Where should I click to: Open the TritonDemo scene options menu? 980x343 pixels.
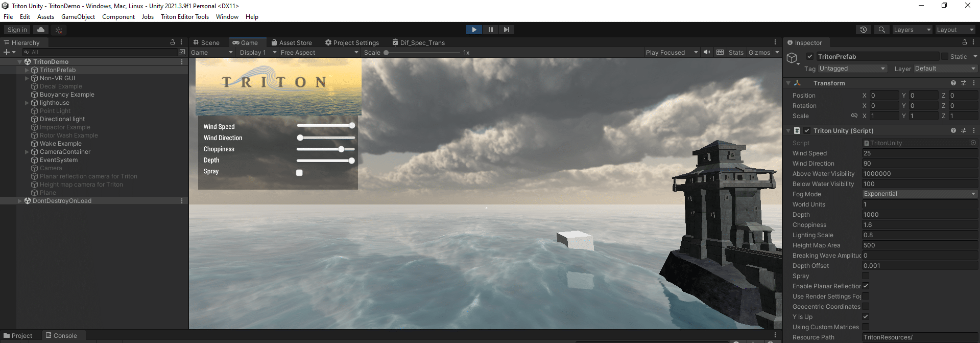(182, 62)
